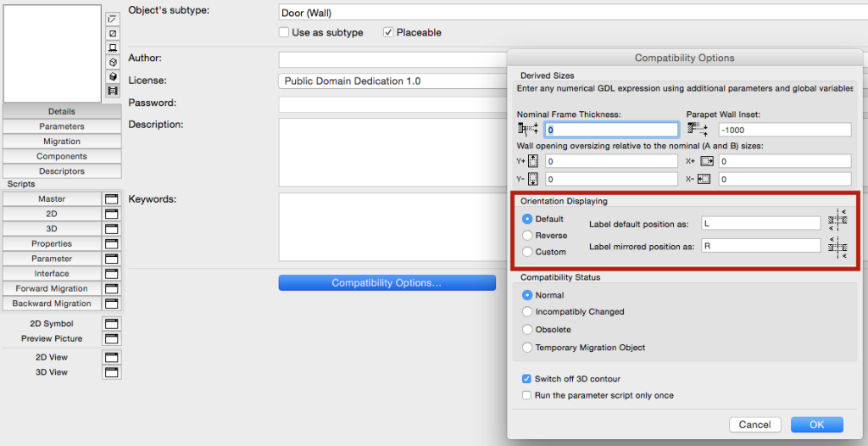Open the License dropdown

click(392, 81)
